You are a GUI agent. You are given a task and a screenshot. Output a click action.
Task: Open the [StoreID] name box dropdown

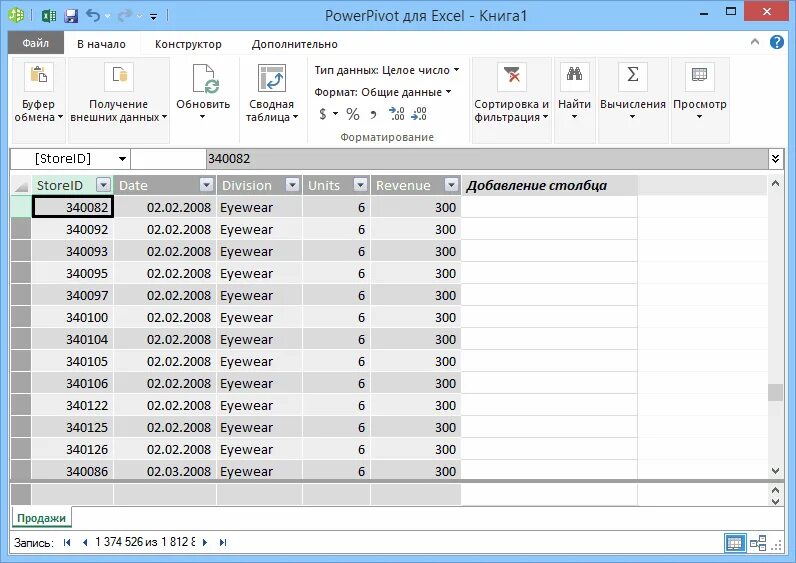[x=122, y=159]
